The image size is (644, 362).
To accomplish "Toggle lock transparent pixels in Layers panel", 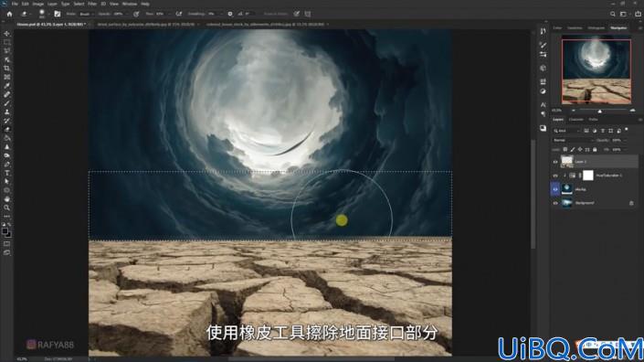I will [565, 150].
